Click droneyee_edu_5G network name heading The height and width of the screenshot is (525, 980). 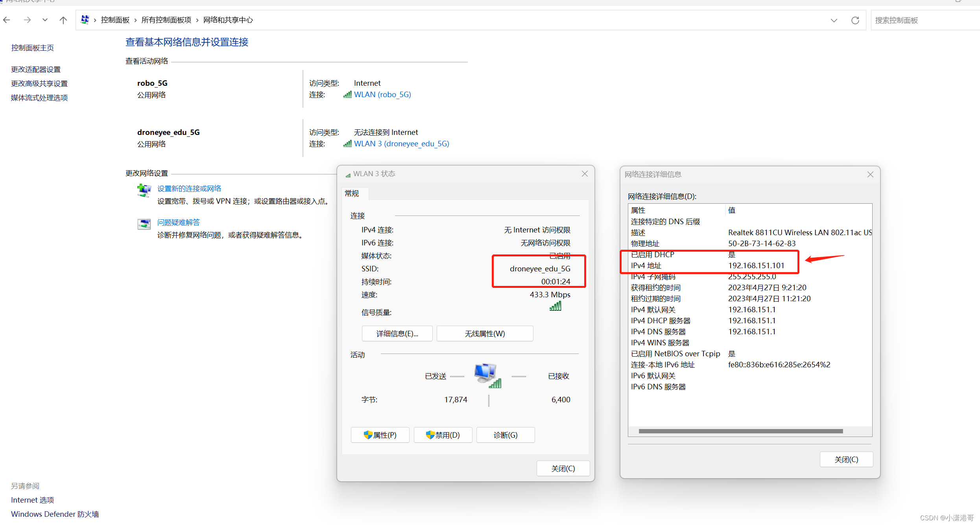[x=168, y=132]
